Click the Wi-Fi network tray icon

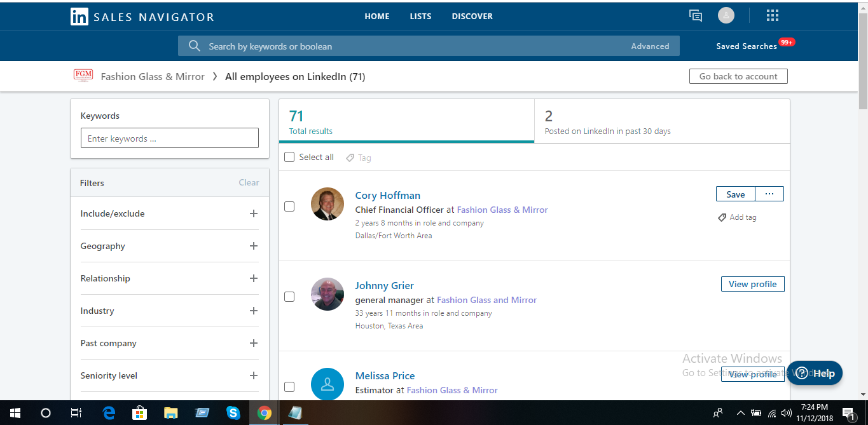(x=772, y=413)
